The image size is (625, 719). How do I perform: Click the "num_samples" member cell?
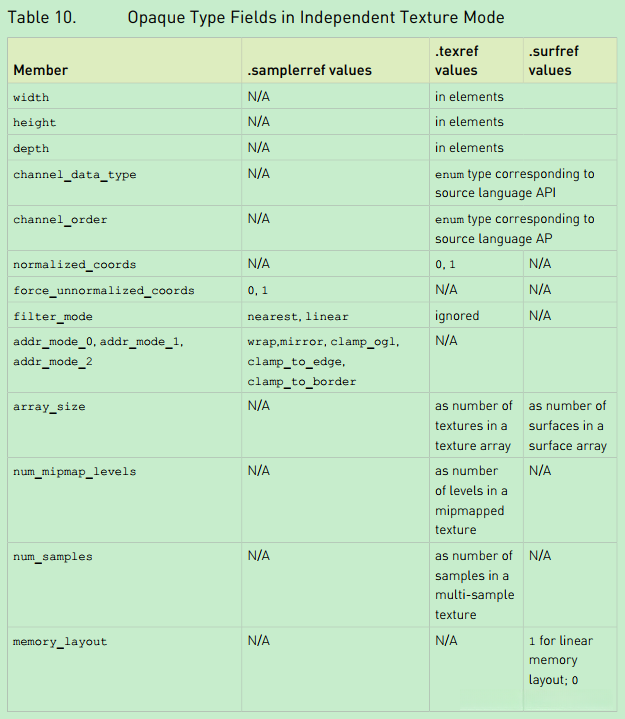52,556
